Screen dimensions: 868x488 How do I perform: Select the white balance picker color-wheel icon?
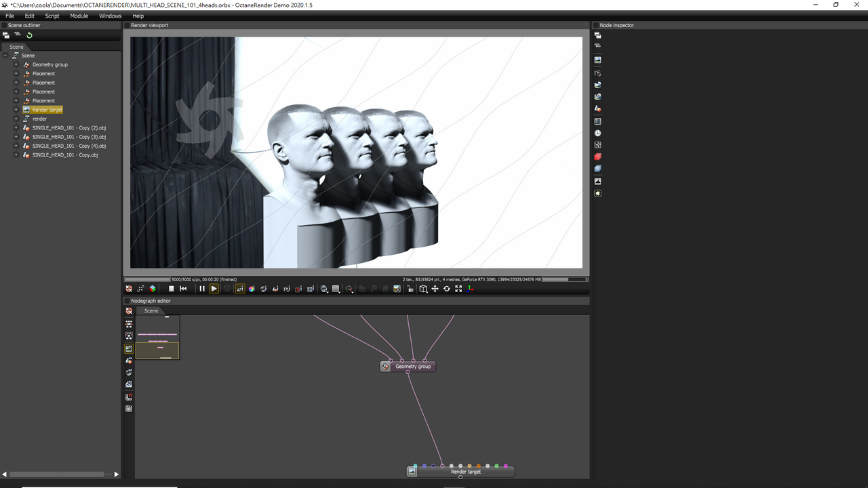251,289
